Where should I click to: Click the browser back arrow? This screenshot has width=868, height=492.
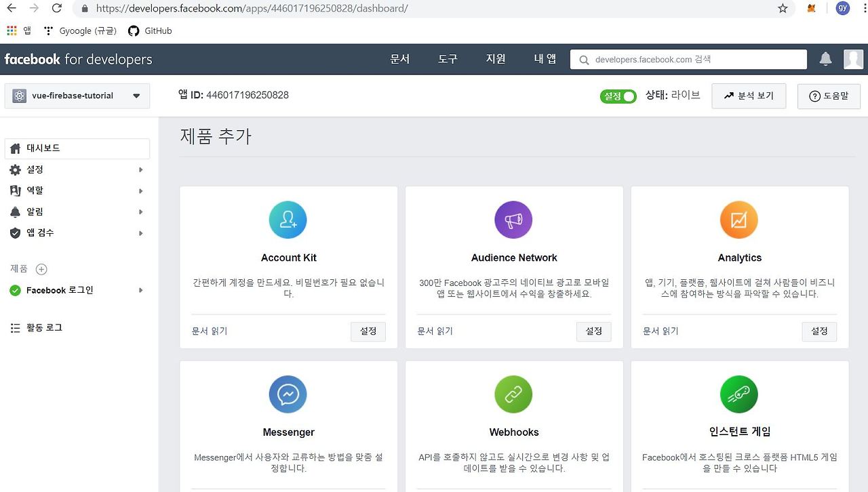[x=11, y=9]
